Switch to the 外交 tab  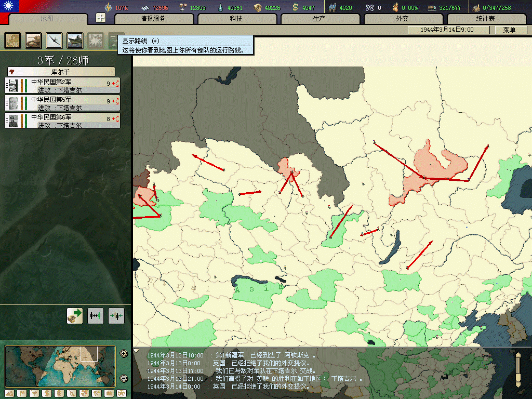(402, 19)
